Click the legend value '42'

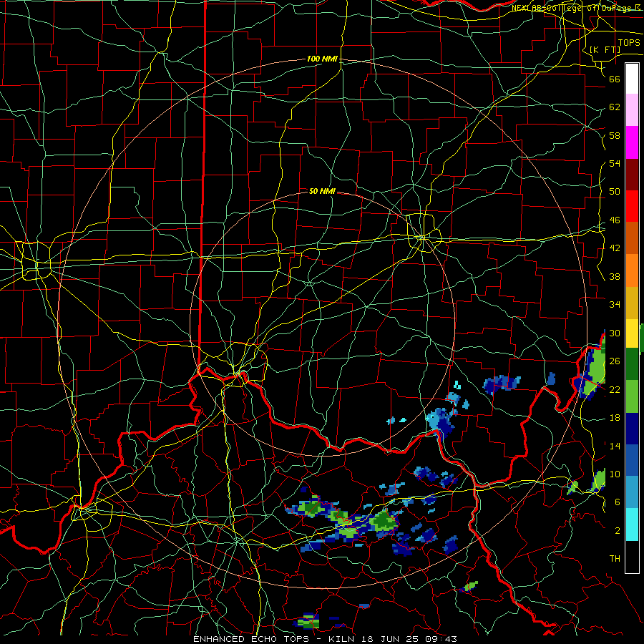click(615, 248)
